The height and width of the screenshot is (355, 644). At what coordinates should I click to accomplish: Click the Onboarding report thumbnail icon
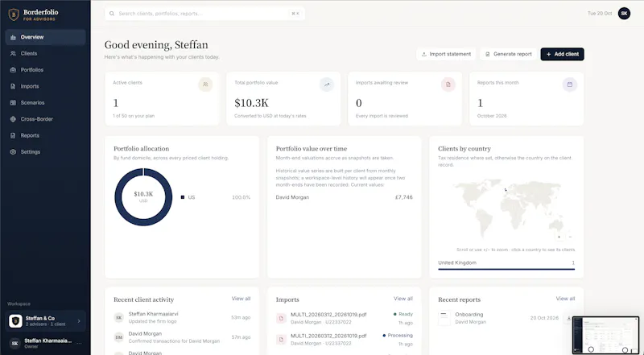click(444, 318)
